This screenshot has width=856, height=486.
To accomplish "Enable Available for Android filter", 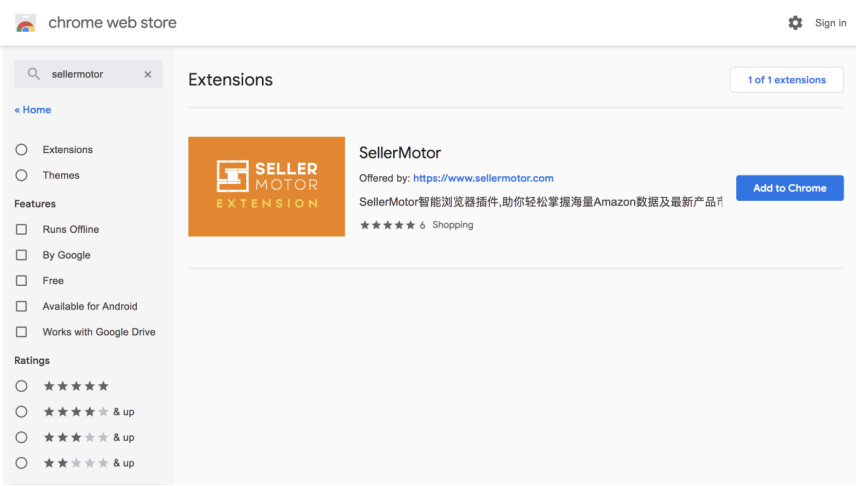I will click(21, 307).
